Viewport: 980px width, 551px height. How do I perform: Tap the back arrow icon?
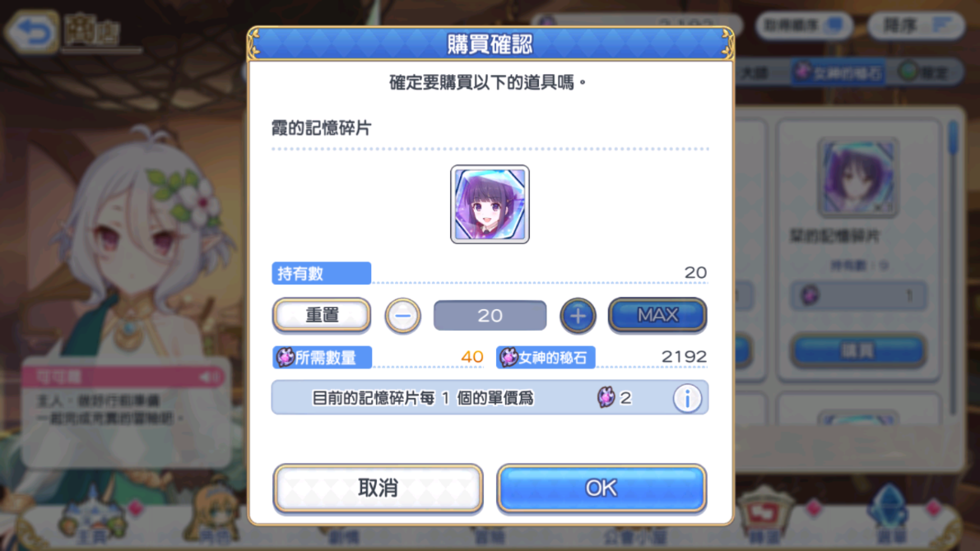(x=32, y=31)
